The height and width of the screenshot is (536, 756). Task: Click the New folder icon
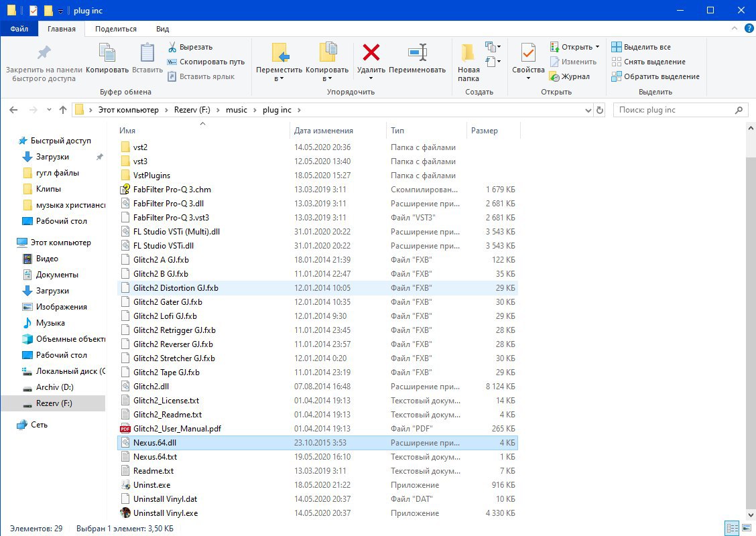(x=468, y=52)
